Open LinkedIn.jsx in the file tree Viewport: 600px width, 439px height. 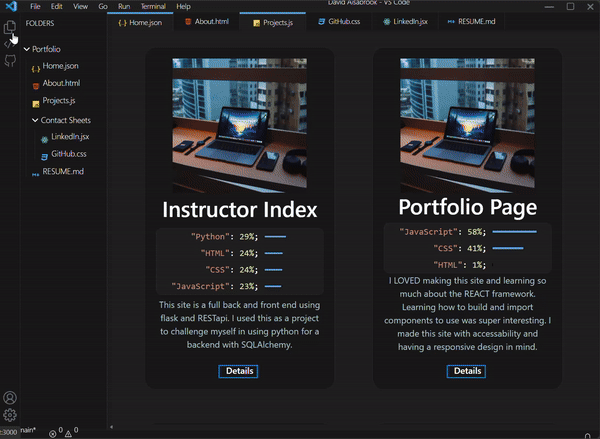[x=70, y=137]
